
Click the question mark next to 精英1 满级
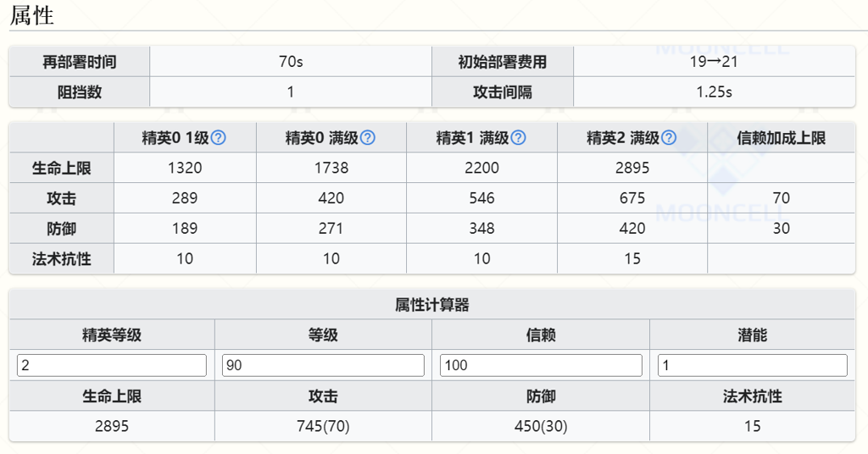point(518,138)
